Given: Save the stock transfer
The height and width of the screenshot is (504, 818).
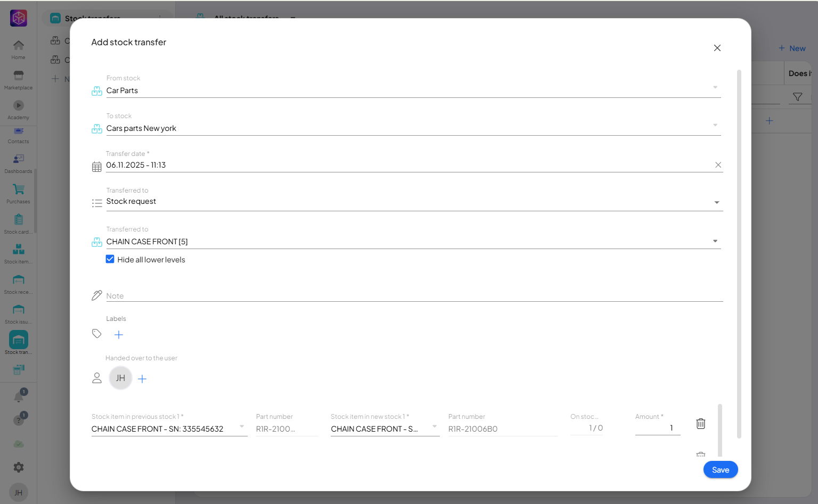Looking at the screenshot, I should (720, 469).
